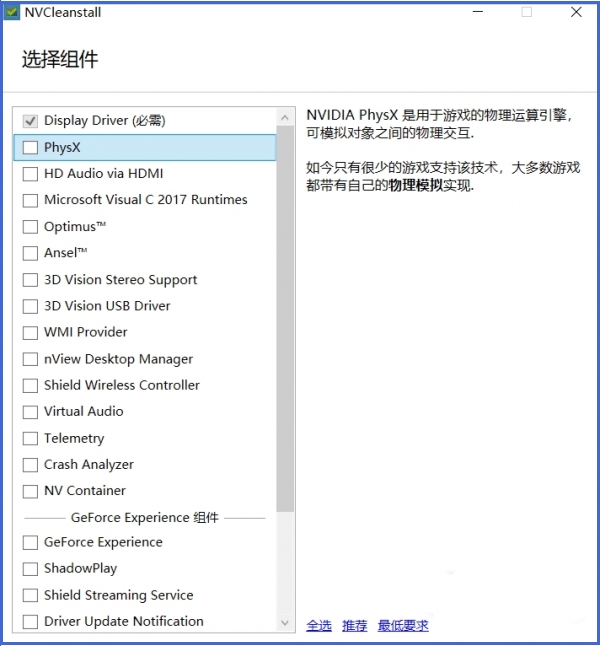Check Shield Streaming Service checkbox
Screen dimensions: 600x646
(30, 595)
